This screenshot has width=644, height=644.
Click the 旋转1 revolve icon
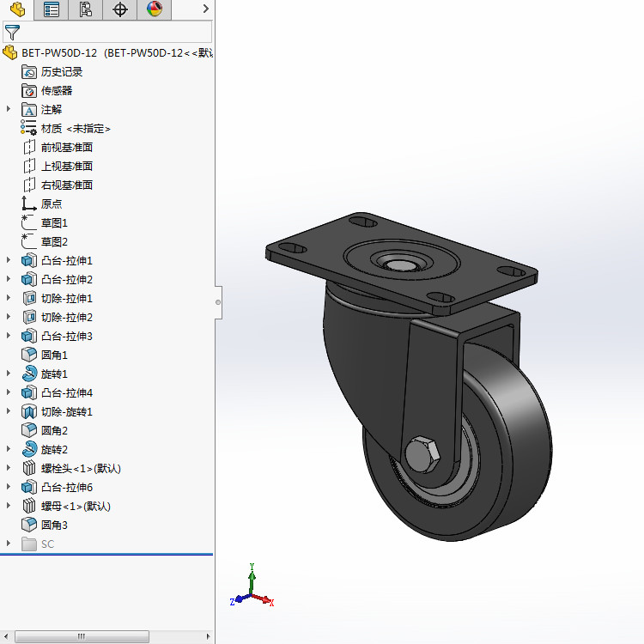click(x=29, y=374)
